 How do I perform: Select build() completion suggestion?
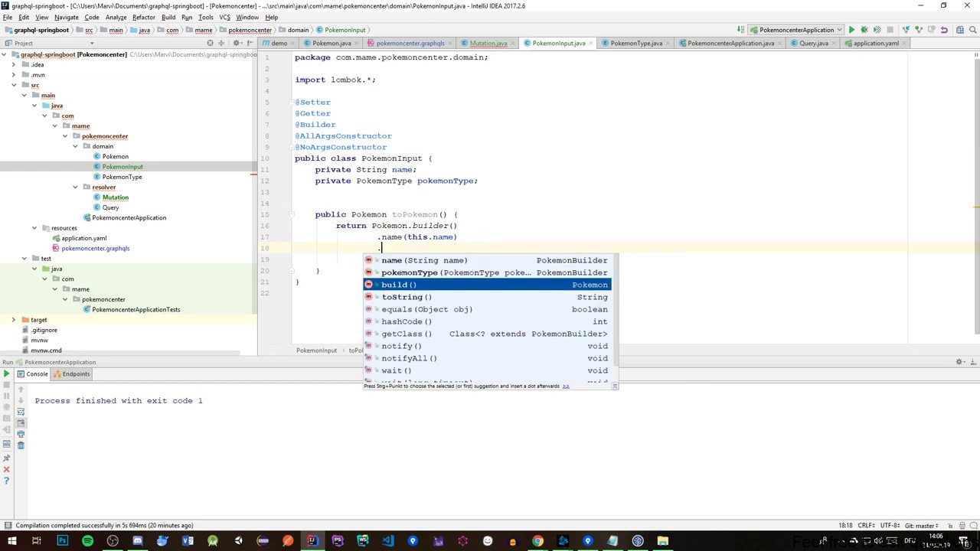pyautogui.click(x=487, y=285)
